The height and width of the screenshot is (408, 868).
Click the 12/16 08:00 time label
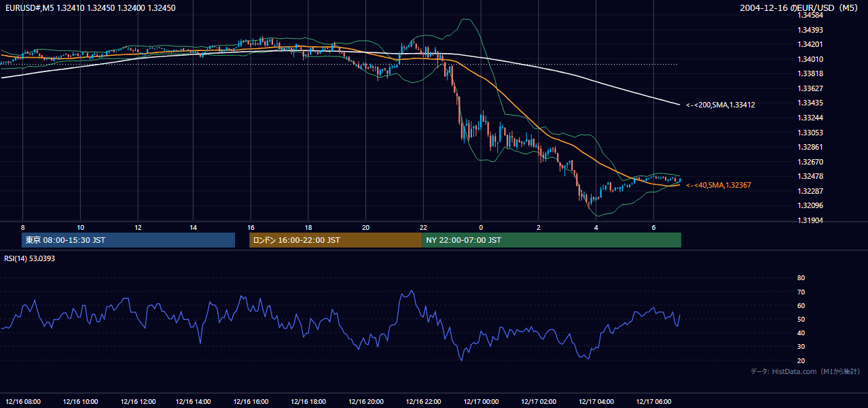pyautogui.click(x=23, y=401)
